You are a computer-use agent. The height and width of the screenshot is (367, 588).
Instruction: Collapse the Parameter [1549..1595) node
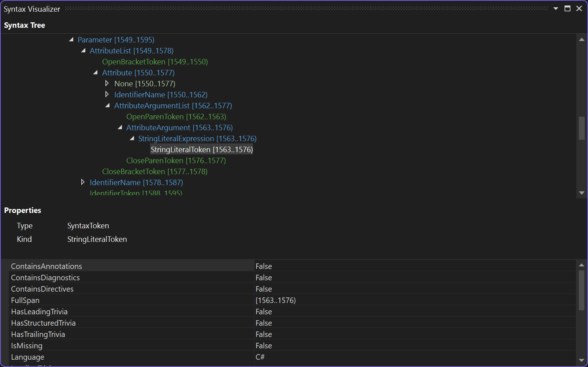71,40
